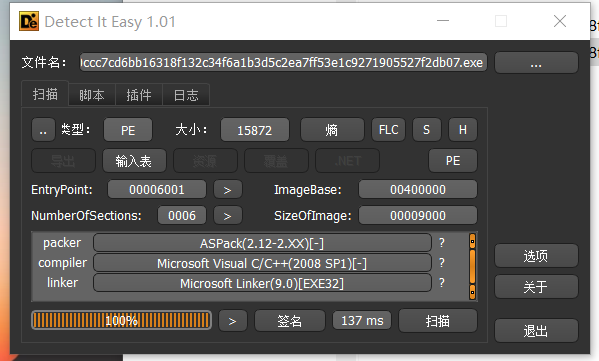Click the EntryPoint value 00006001

[x=157, y=189]
